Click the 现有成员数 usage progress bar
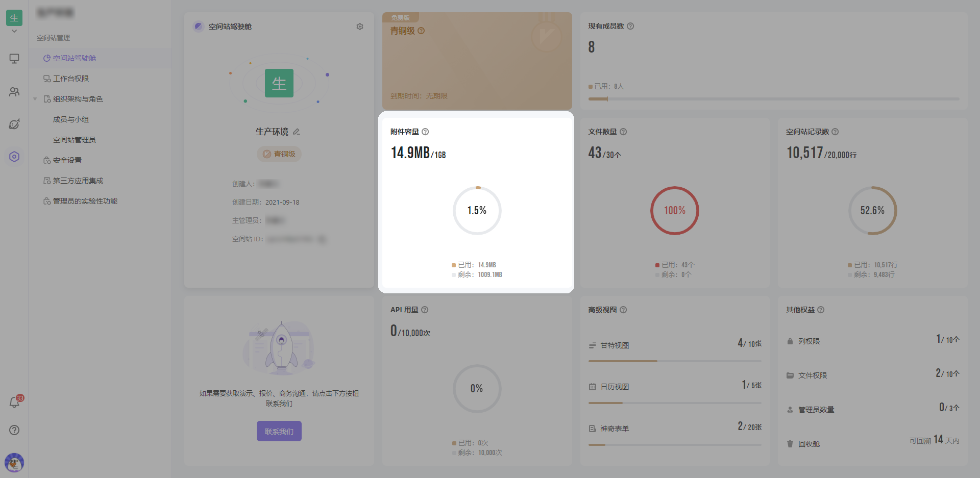Viewport: 980px width, 478px height. pyautogui.click(x=773, y=99)
